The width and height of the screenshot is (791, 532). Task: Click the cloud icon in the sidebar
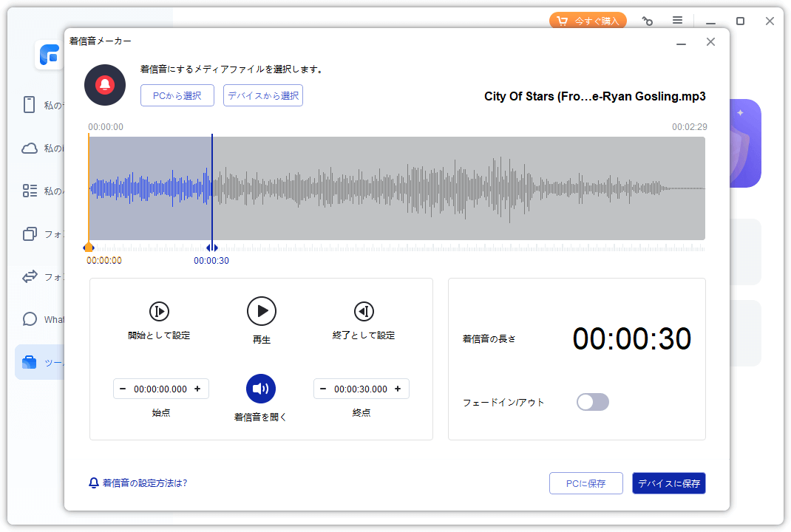click(x=30, y=148)
